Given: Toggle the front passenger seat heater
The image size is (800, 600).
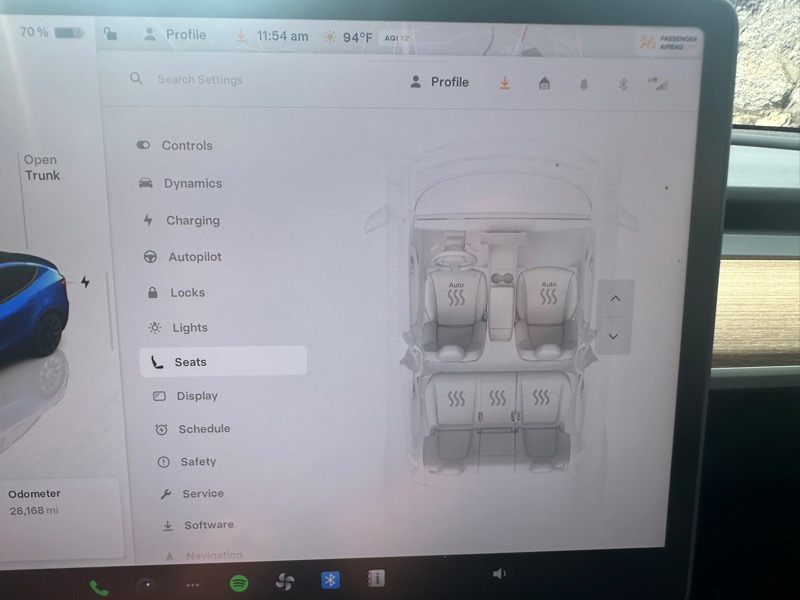Looking at the screenshot, I should pos(548,295).
